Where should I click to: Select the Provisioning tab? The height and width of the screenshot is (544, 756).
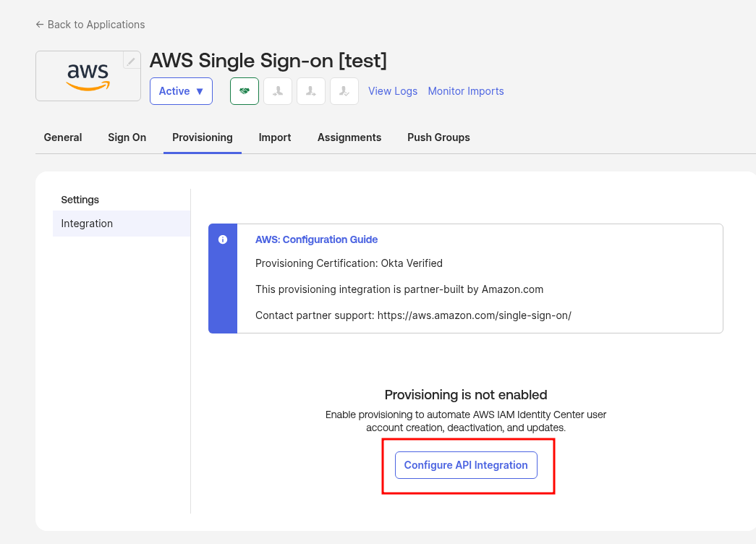[203, 137]
